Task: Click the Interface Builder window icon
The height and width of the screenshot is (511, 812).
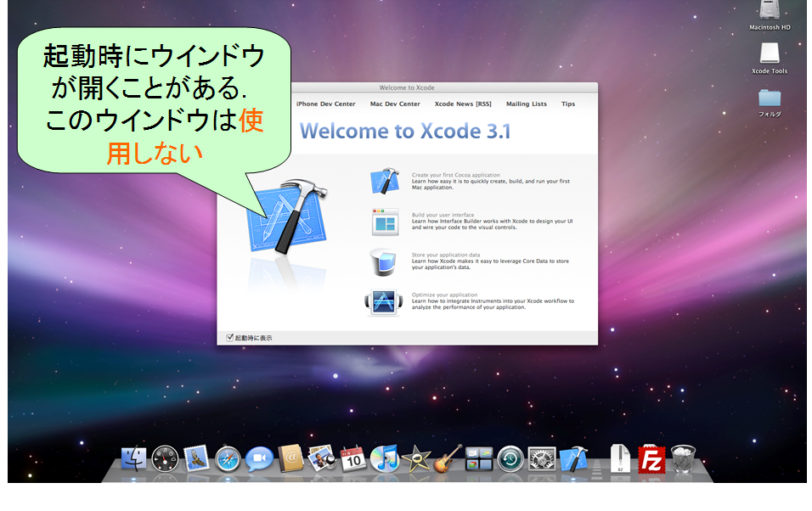Action: [x=384, y=222]
